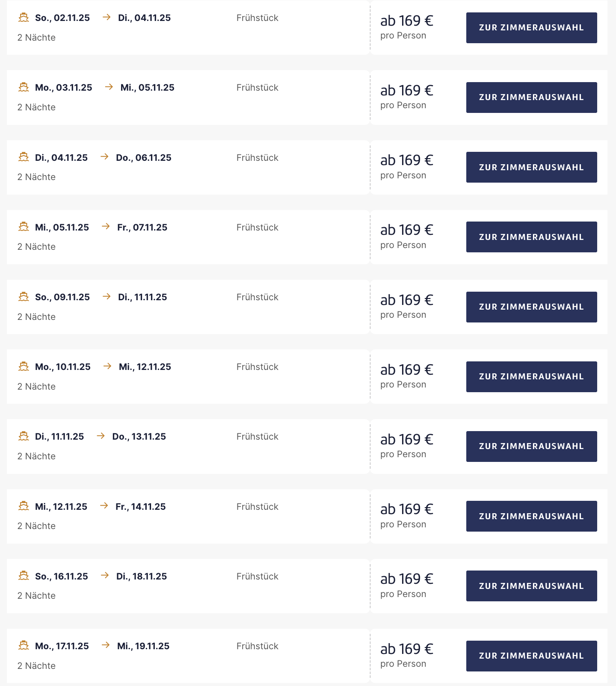Click the ship icon beside So., 02.11.25

(24, 18)
